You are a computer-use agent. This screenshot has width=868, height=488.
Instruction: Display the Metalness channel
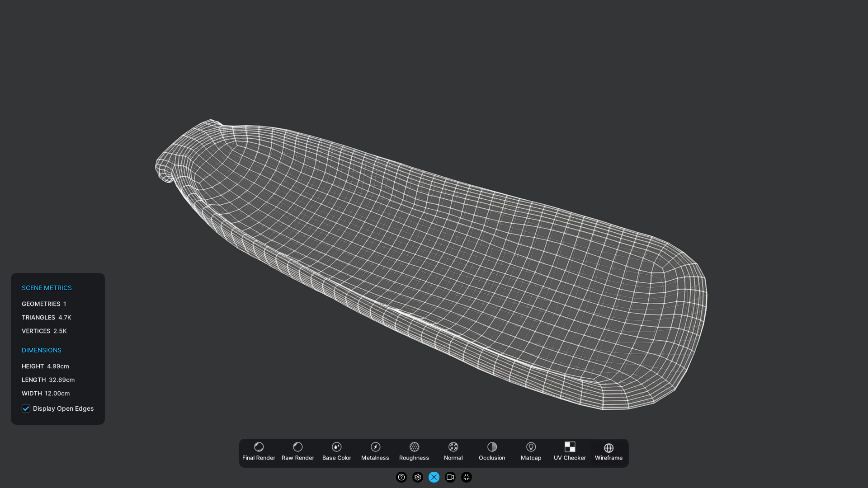pyautogui.click(x=375, y=452)
